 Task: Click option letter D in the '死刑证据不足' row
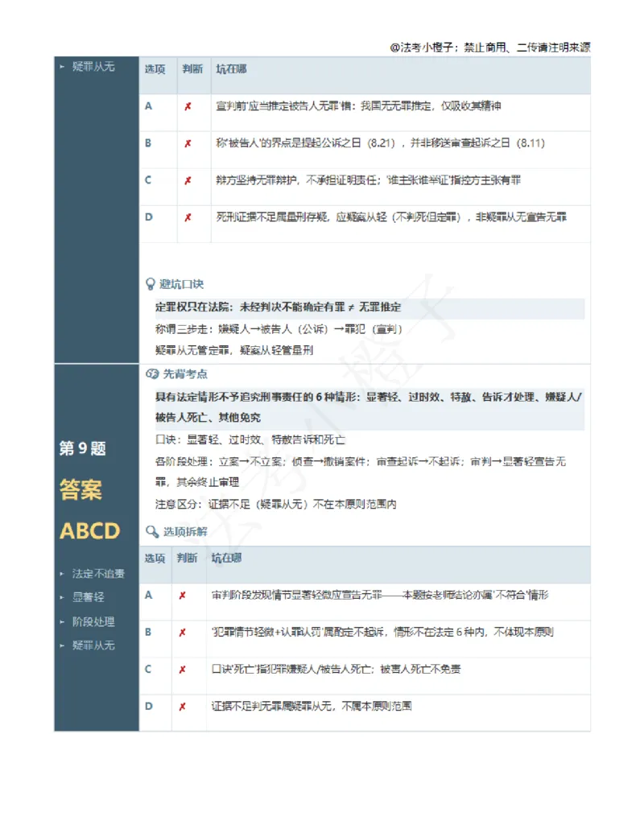tap(149, 216)
